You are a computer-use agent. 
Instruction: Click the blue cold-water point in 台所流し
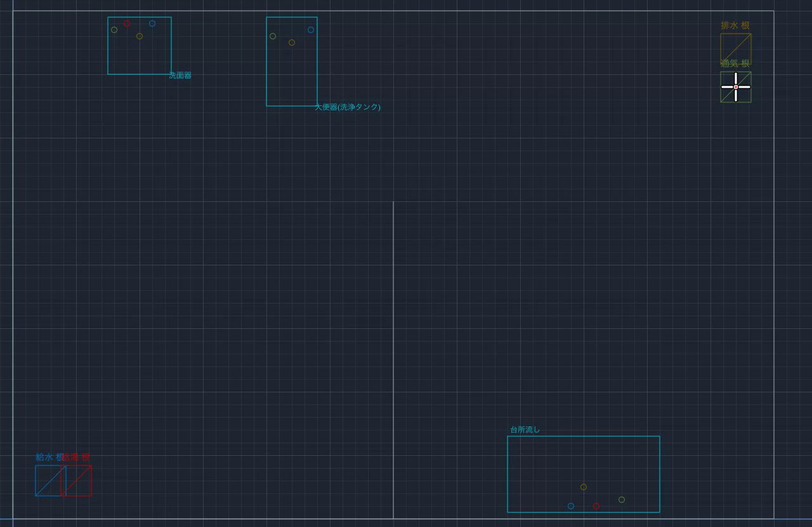[571, 506]
